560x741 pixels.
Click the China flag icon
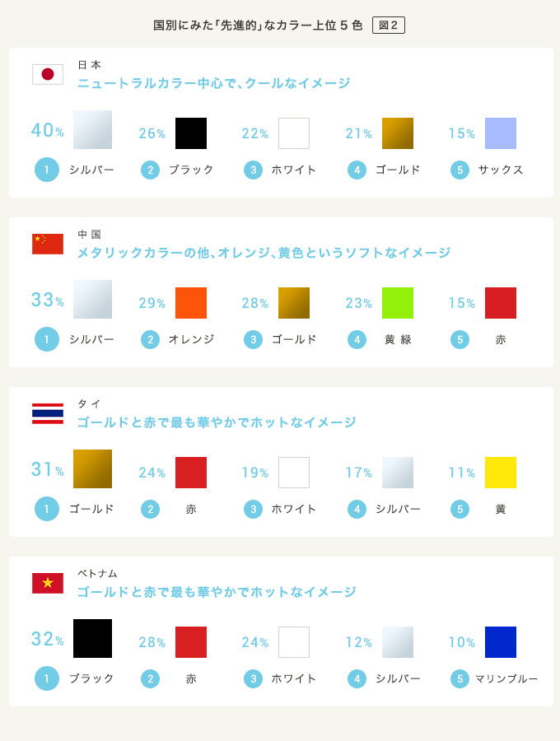pyautogui.click(x=48, y=244)
